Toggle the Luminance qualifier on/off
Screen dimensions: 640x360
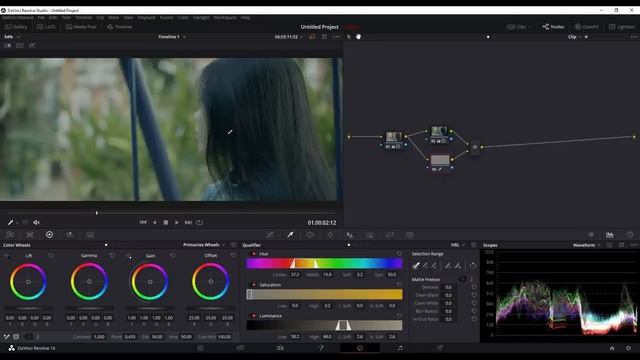[x=253, y=316]
